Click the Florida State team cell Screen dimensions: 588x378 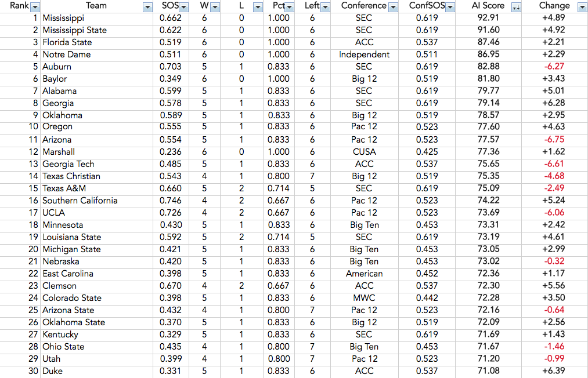(96, 42)
